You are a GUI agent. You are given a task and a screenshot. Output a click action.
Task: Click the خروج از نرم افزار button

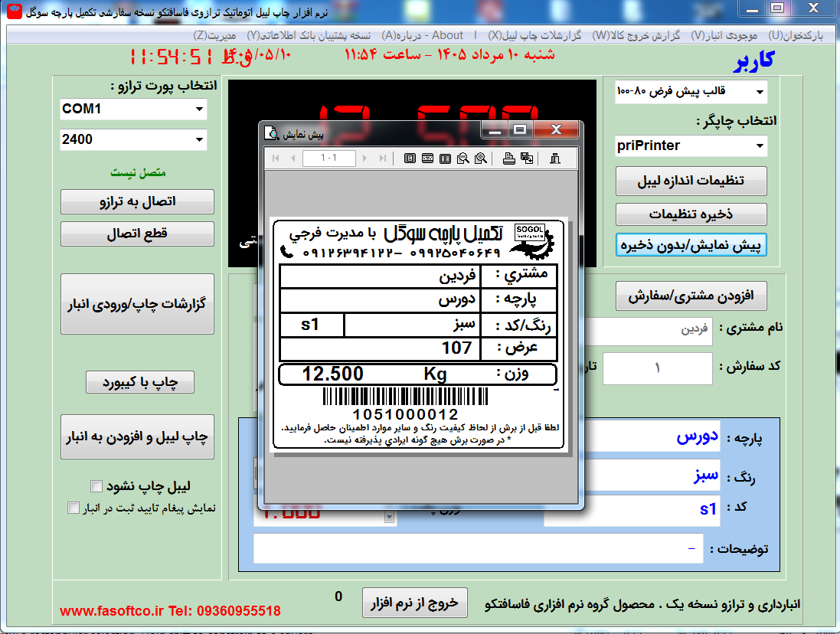pos(415,603)
